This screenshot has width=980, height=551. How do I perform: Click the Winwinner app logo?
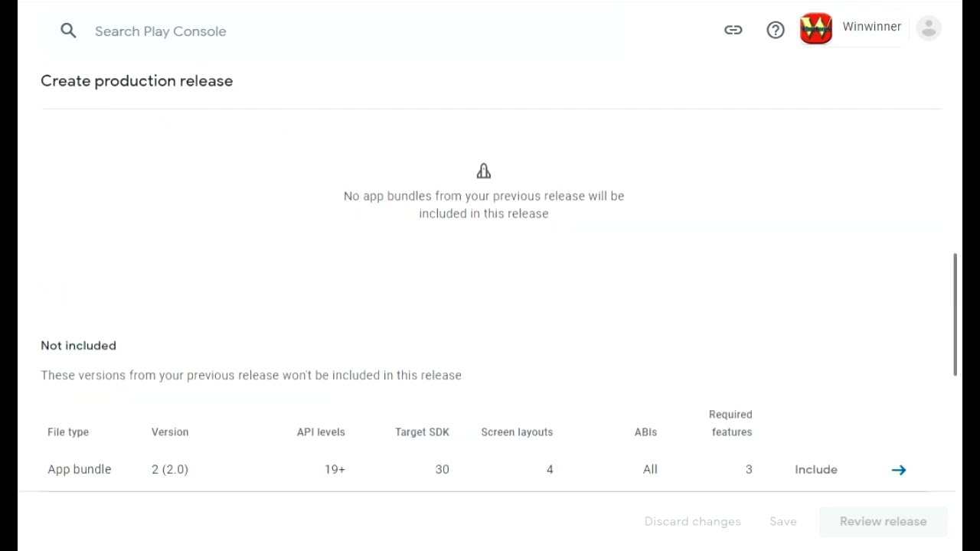click(815, 29)
